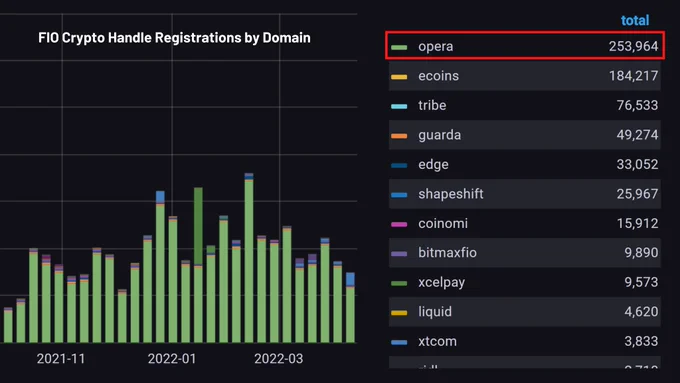Select the shapeshift legend entry
The height and width of the screenshot is (383, 680).
point(525,194)
